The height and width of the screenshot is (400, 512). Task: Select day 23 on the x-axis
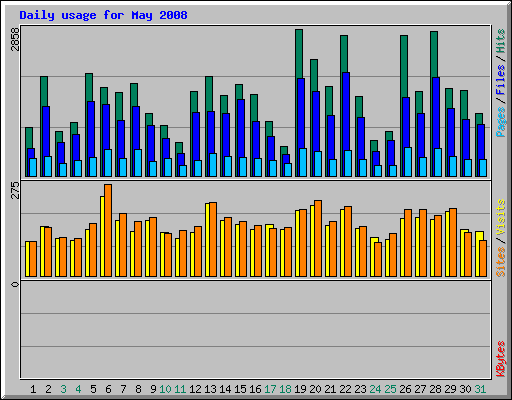pos(360,389)
